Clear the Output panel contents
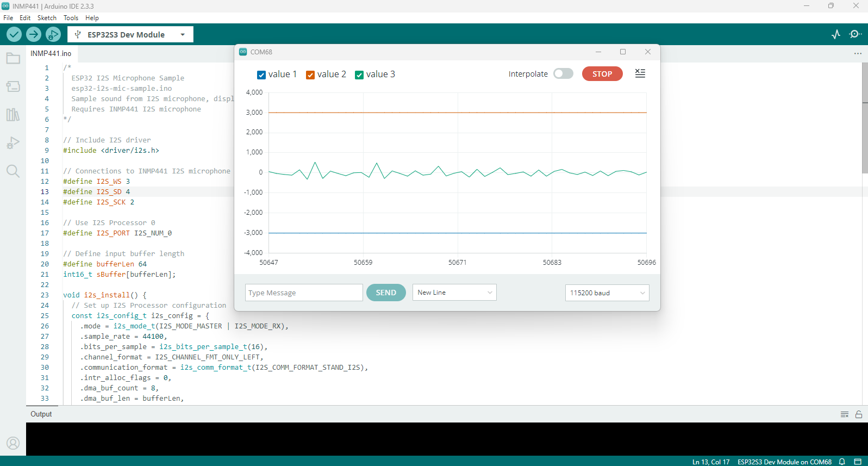This screenshot has height=466, width=868. pos(845,414)
